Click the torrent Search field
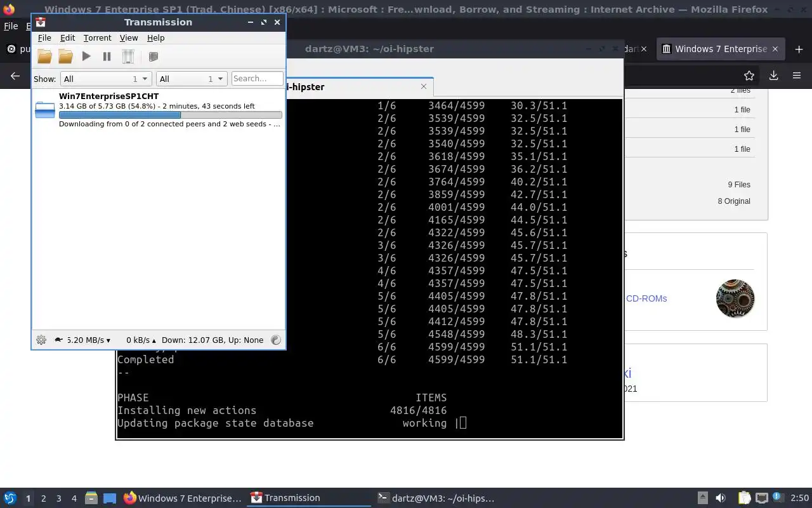 click(257, 79)
